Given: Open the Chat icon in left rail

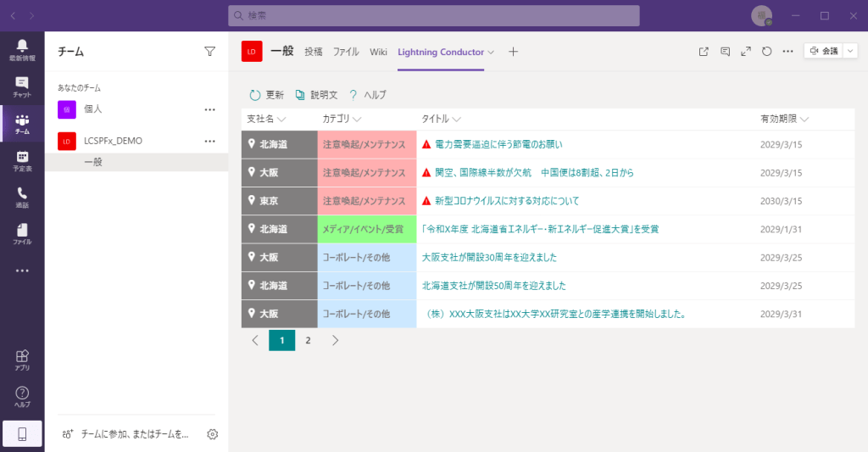Looking at the screenshot, I should click(22, 86).
